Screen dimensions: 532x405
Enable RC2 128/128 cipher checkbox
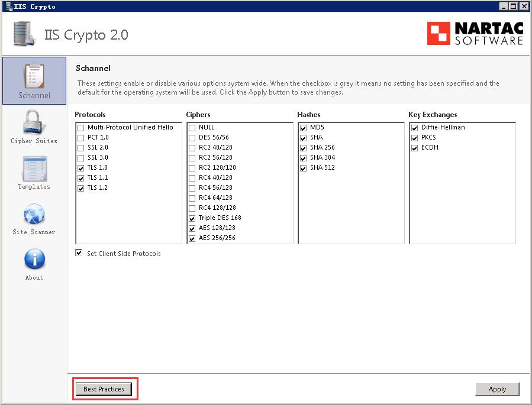coord(192,168)
